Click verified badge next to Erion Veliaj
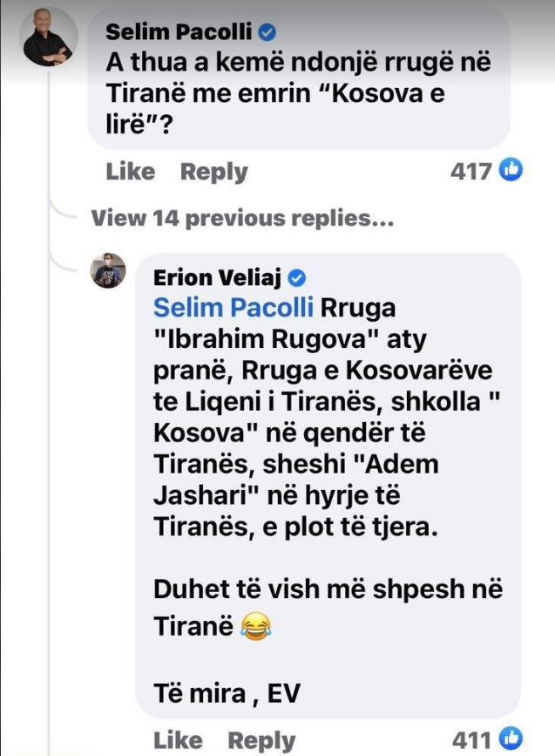Screen dimensions: 555x756 point(296,277)
